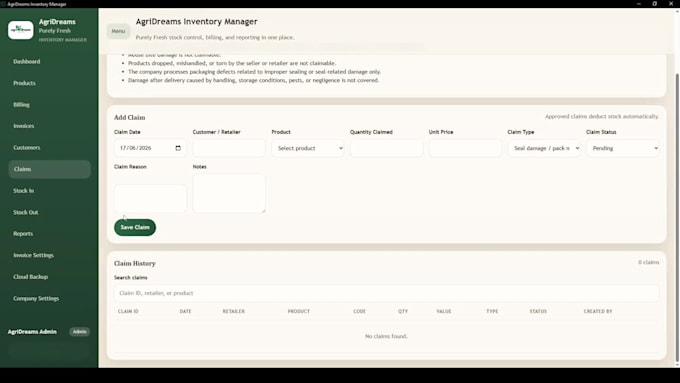Click the Add Claim heading
Image resolution: width=680 pixels, height=383 pixels.
pos(130,118)
